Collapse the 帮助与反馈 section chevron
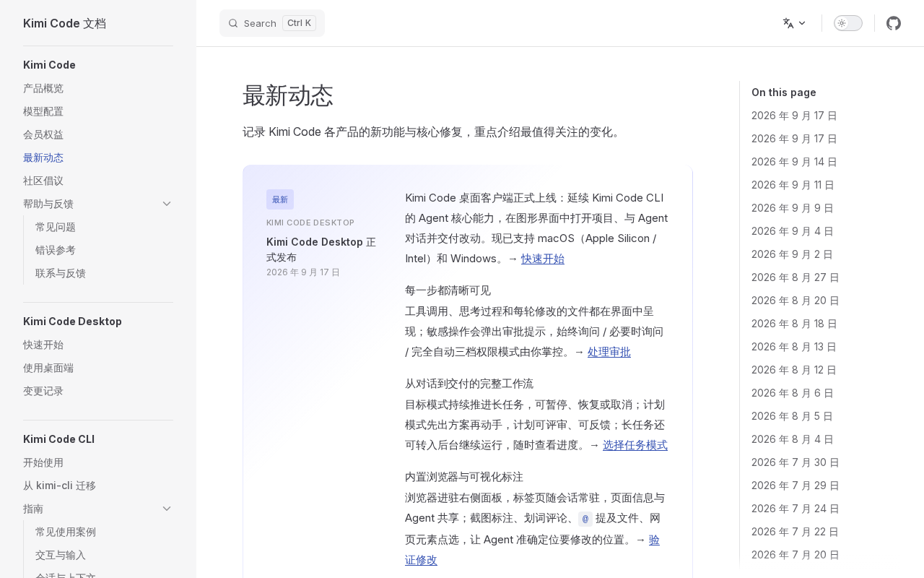This screenshot has height=578, width=924. 167,204
